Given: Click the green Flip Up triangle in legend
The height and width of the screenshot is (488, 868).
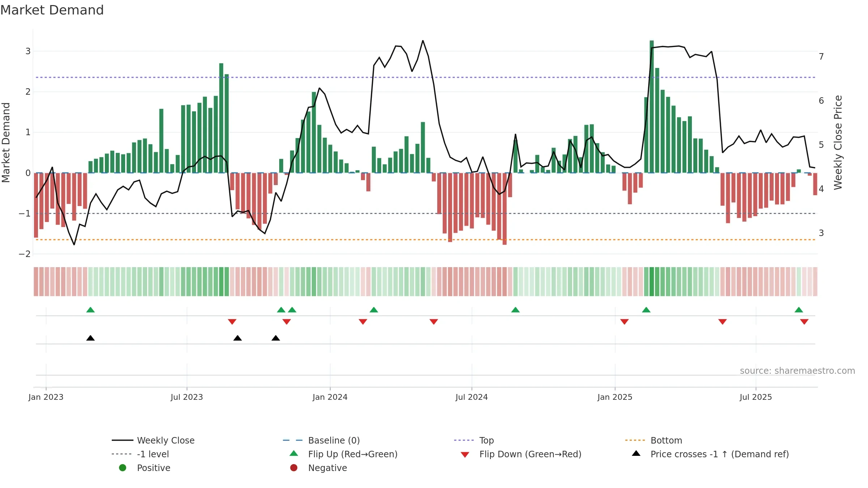Looking at the screenshot, I should tap(294, 453).
